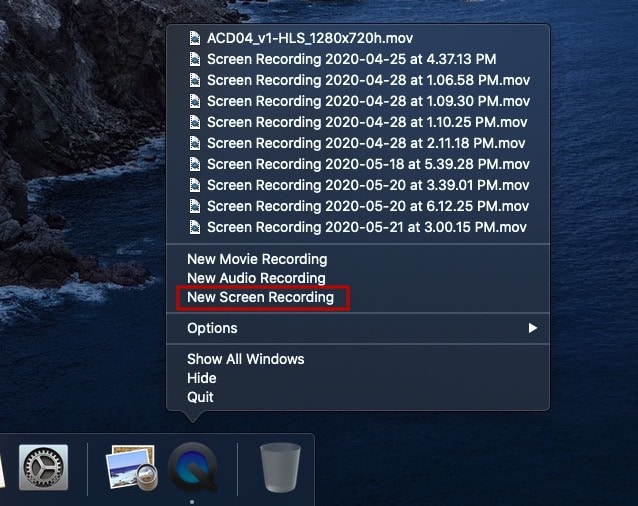Click file icon beside 3.00.15 PM recording
Screen dimensions: 638x506
point(195,227)
